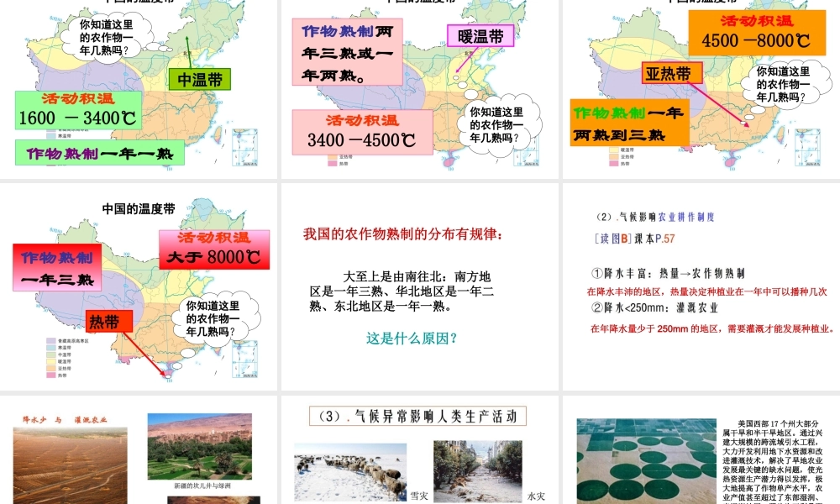Click the text 3400 -4500℃

[x=361, y=140]
